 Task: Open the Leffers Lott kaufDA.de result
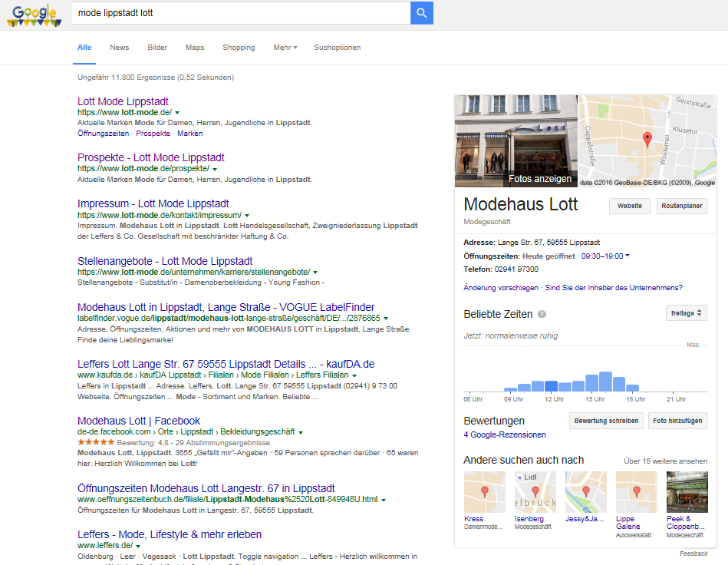click(226, 364)
